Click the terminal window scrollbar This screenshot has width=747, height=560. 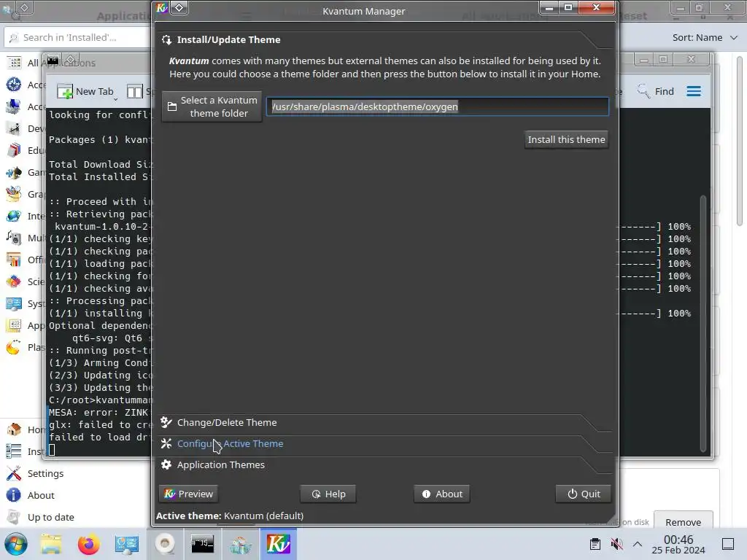[703, 324]
